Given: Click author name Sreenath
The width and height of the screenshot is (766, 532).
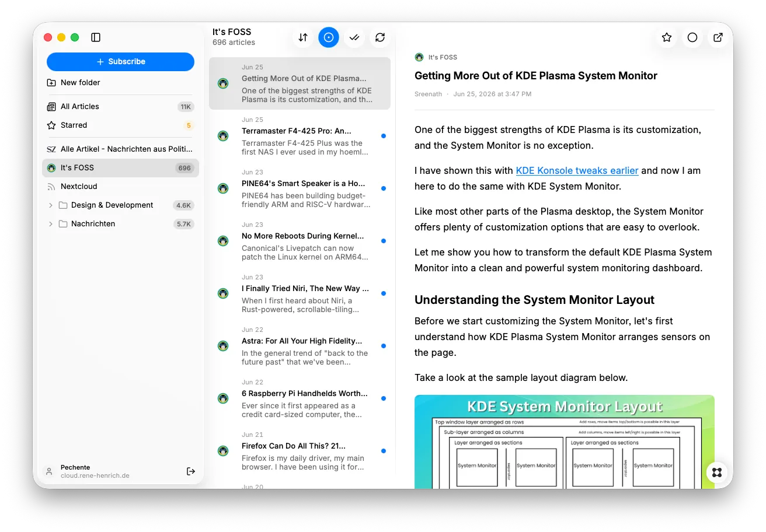Looking at the screenshot, I should [x=428, y=94].
